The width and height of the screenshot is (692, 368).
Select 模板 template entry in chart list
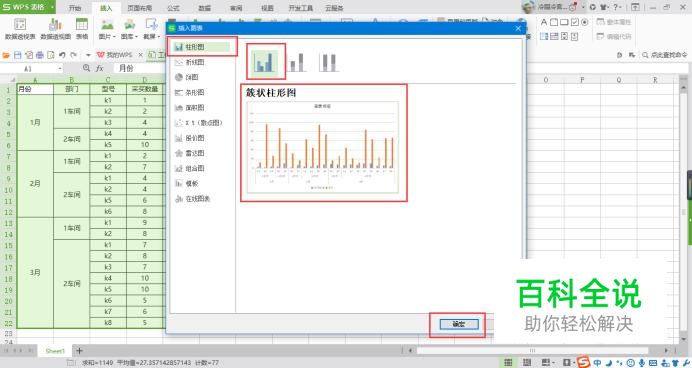tap(187, 184)
